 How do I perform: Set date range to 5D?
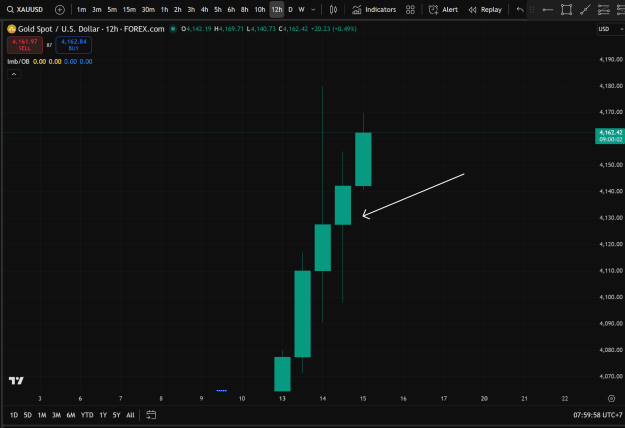click(x=28, y=415)
